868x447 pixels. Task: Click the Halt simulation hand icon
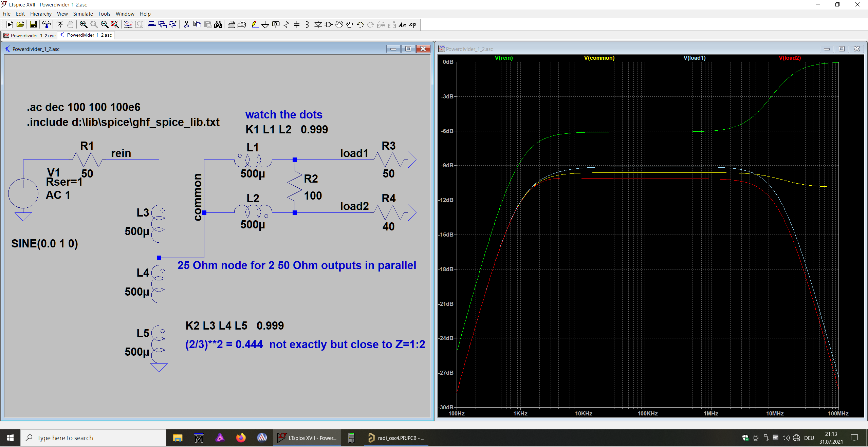coord(70,24)
